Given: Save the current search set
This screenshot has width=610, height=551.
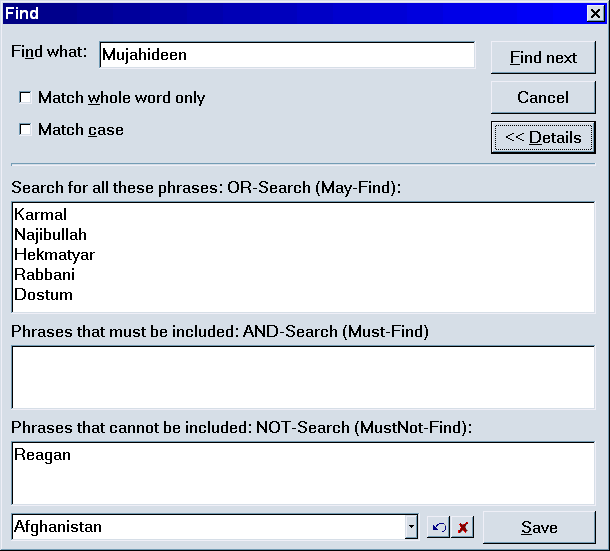Looking at the screenshot, I should [539, 528].
